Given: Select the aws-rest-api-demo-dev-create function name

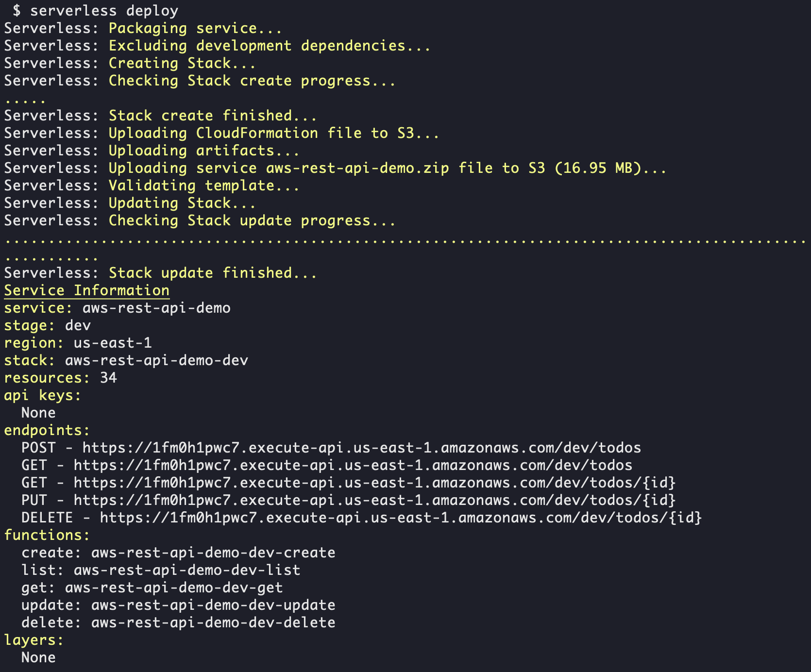Looking at the screenshot, I should click(x=213, y=553).
